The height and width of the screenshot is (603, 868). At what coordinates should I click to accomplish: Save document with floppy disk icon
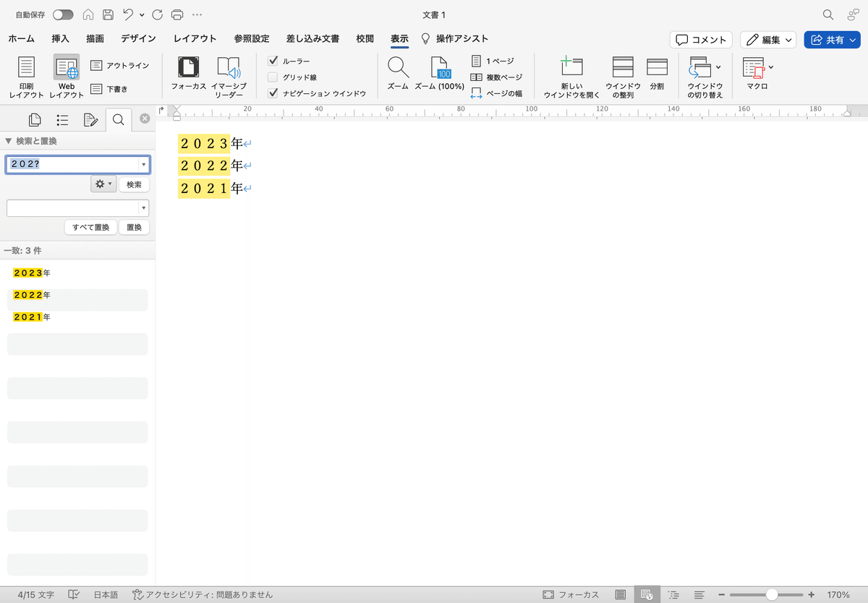click(107, 14)
